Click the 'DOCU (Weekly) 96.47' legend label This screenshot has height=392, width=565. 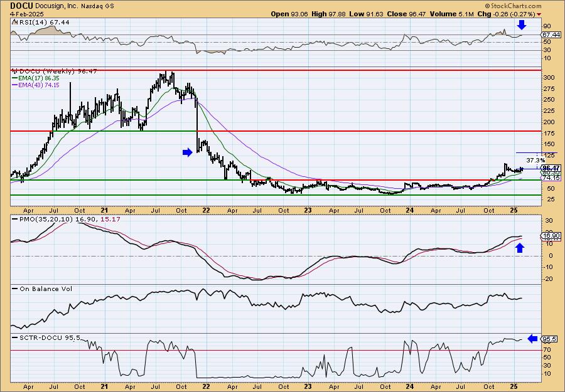pos(58,72)
